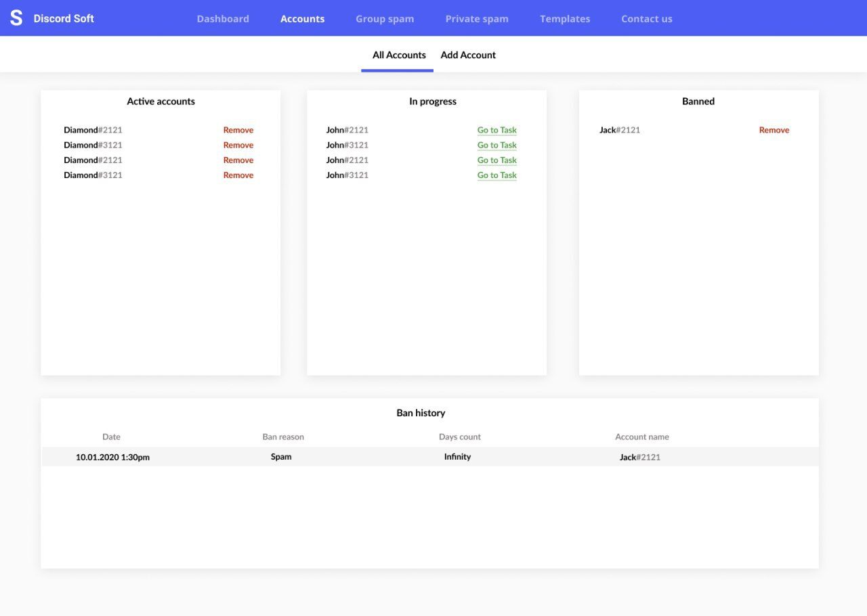Click the Date column header in Ban history
Viewport: 867px width, 616px height.
pos(111,437)
